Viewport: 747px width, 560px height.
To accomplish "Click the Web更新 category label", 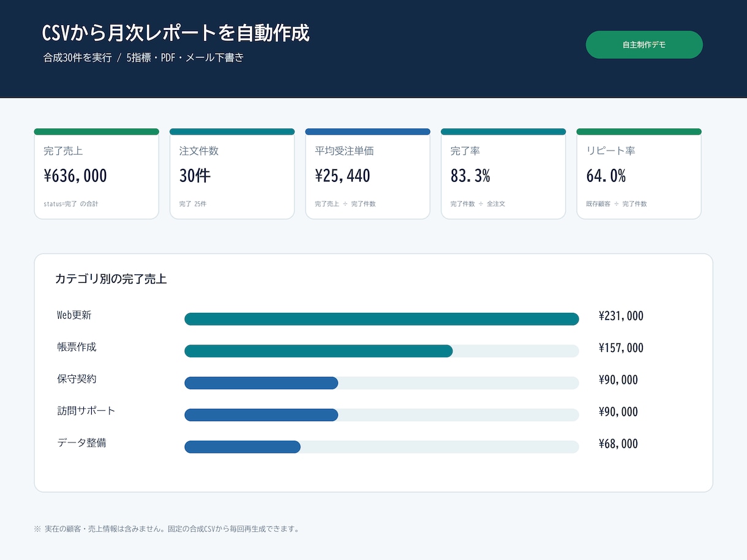I will click(74, 315).
